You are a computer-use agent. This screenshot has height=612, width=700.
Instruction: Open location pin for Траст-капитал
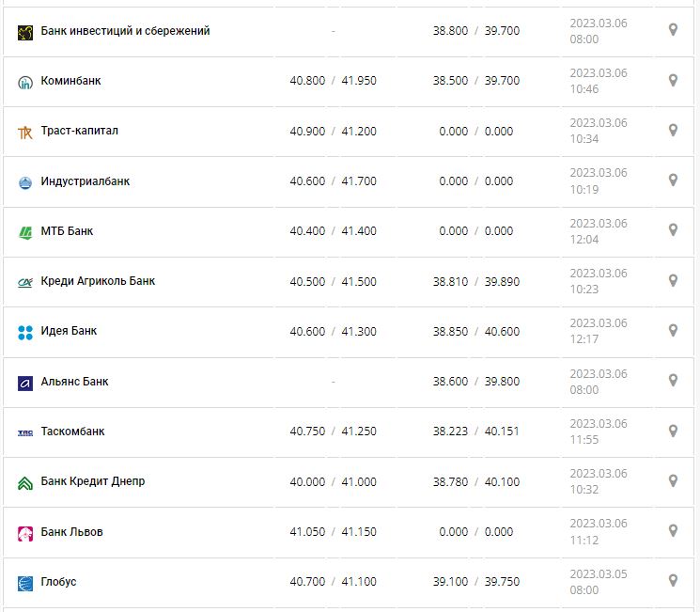click(x=673, y=130)
